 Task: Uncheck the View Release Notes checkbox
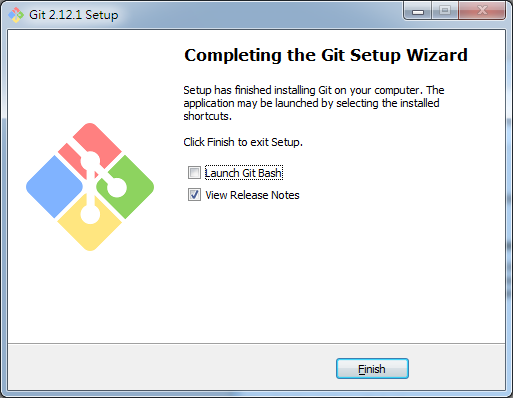(194, 195)
